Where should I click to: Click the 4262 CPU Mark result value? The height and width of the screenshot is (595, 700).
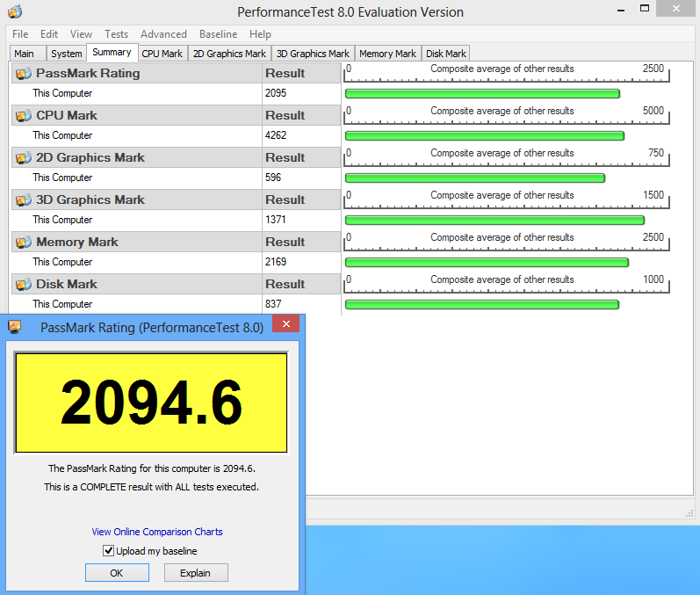click(x=276, y=135)
